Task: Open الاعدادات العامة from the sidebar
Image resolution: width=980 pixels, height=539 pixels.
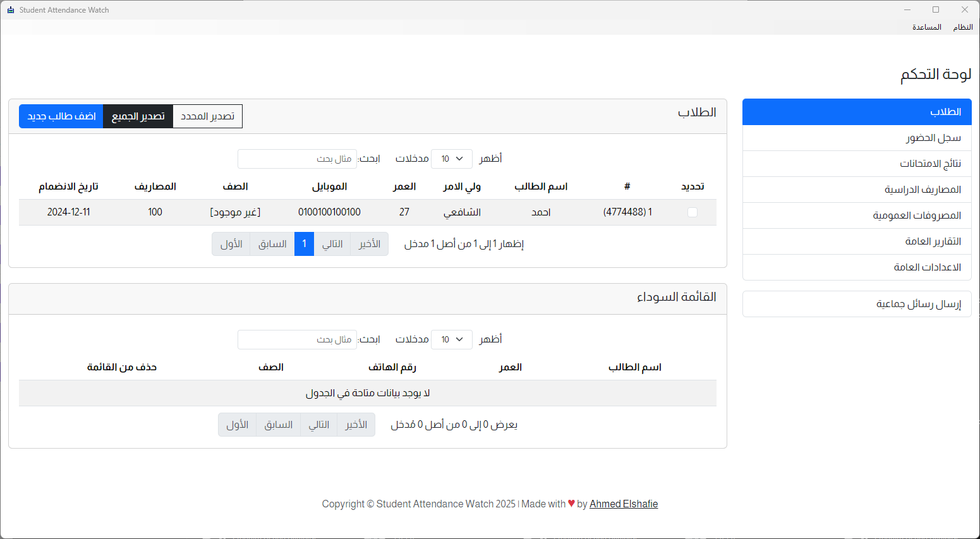Action: tap(856, 267)
